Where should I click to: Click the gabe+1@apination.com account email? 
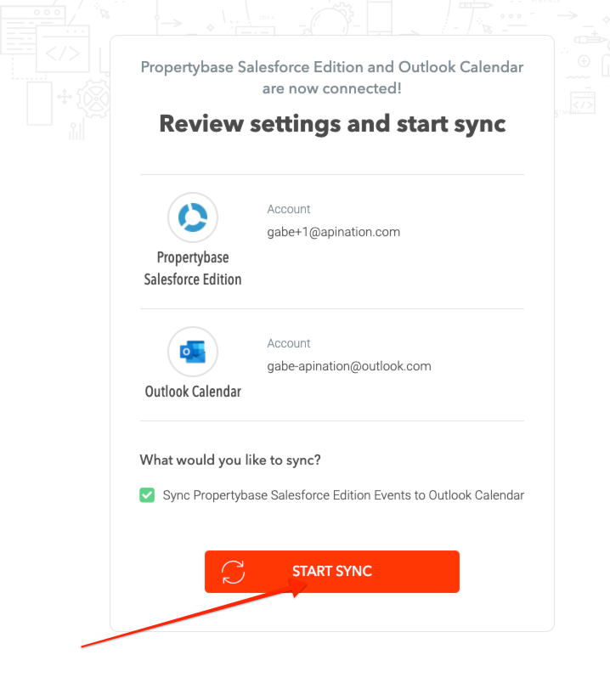click(x=333, y=232)
